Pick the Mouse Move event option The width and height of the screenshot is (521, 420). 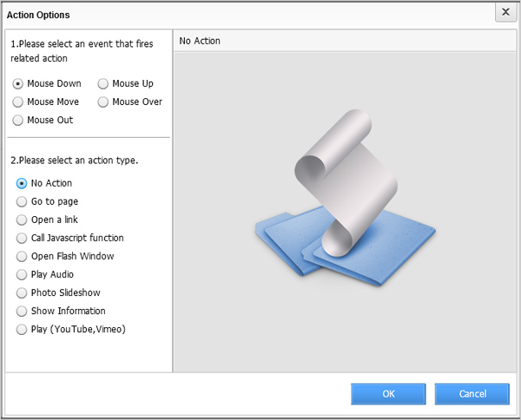pyautogui.click(x=18, y=102)
